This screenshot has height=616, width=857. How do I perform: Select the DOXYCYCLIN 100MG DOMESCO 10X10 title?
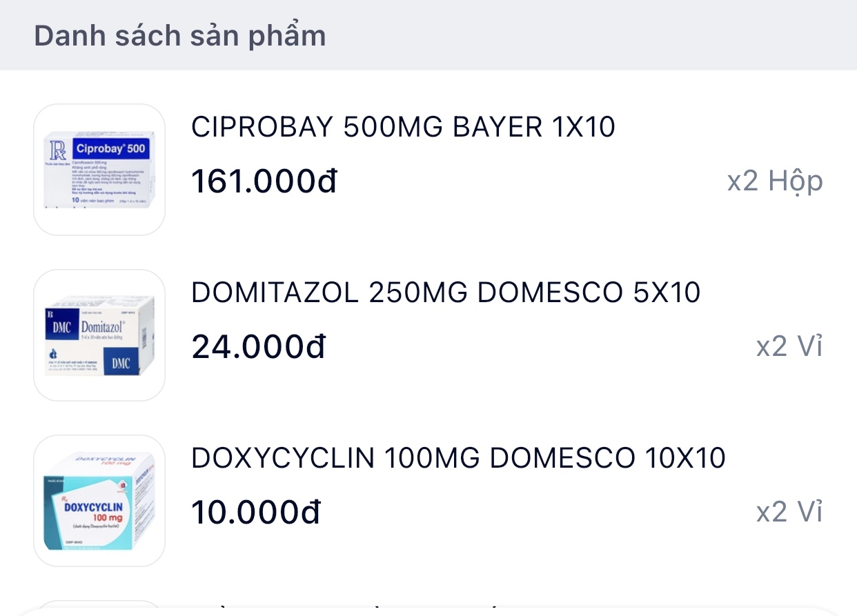pyautogui.click(x=458, y=459)
